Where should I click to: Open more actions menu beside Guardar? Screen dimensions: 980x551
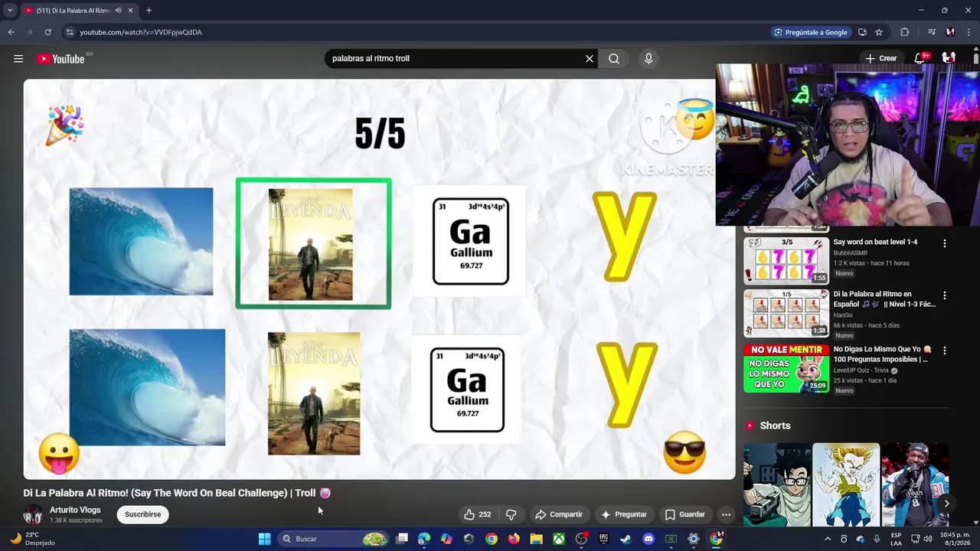point(726,514)
